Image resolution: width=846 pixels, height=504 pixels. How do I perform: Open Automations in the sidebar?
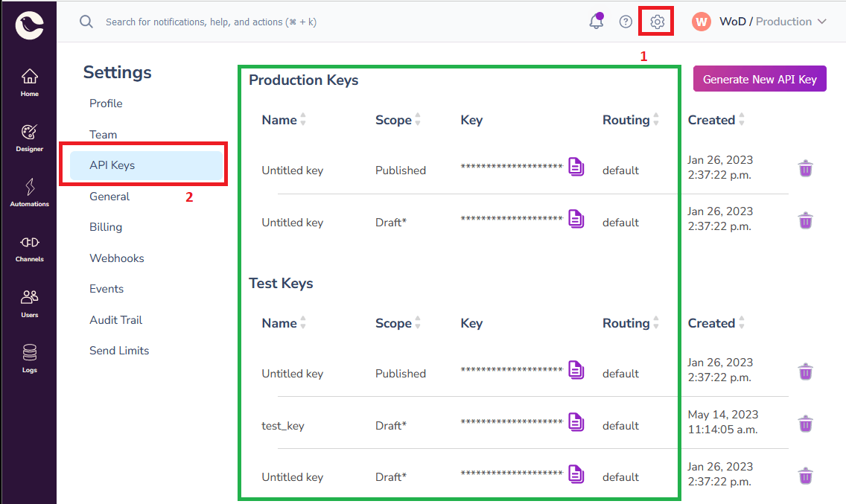click(x=29, y=190)
